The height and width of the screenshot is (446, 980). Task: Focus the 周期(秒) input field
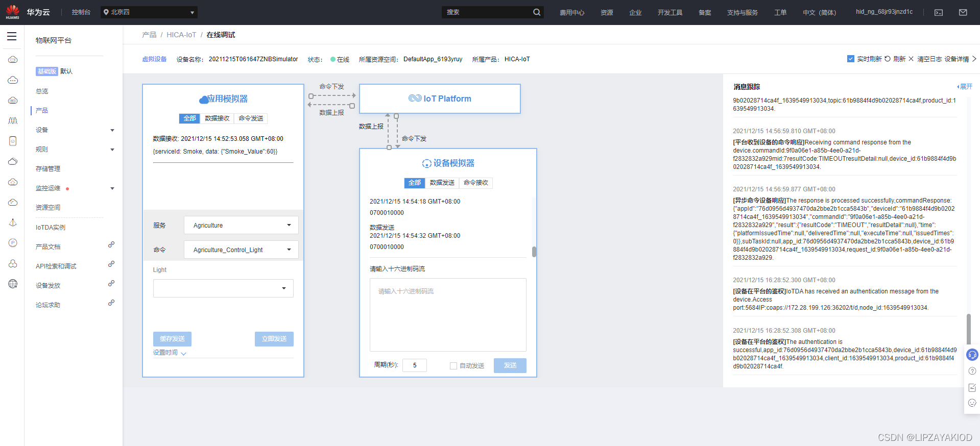click(415, 365)
